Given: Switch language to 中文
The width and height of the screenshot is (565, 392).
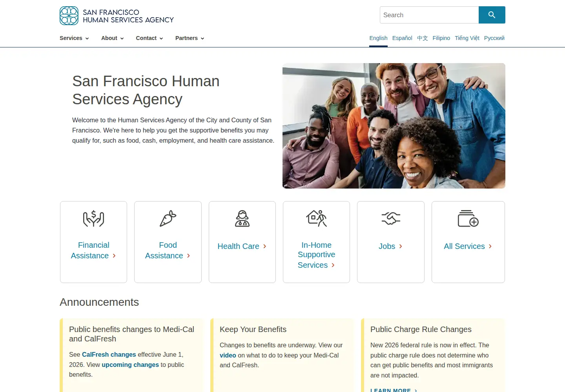Looking at the screenshot, I should [422, 38].
